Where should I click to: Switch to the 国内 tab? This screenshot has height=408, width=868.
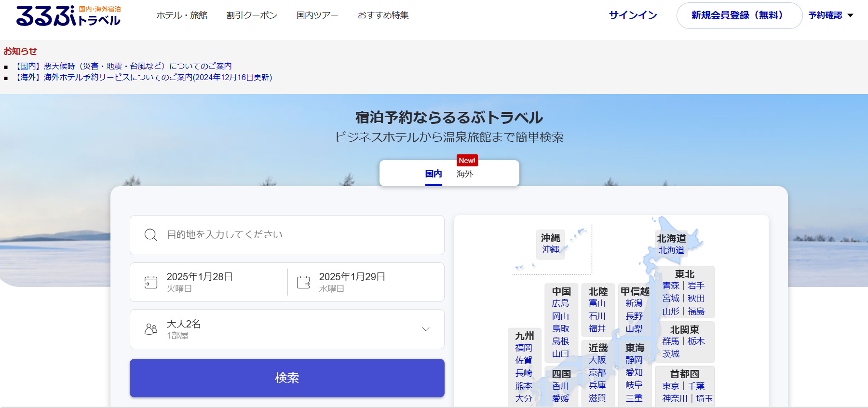coord(434,174)
